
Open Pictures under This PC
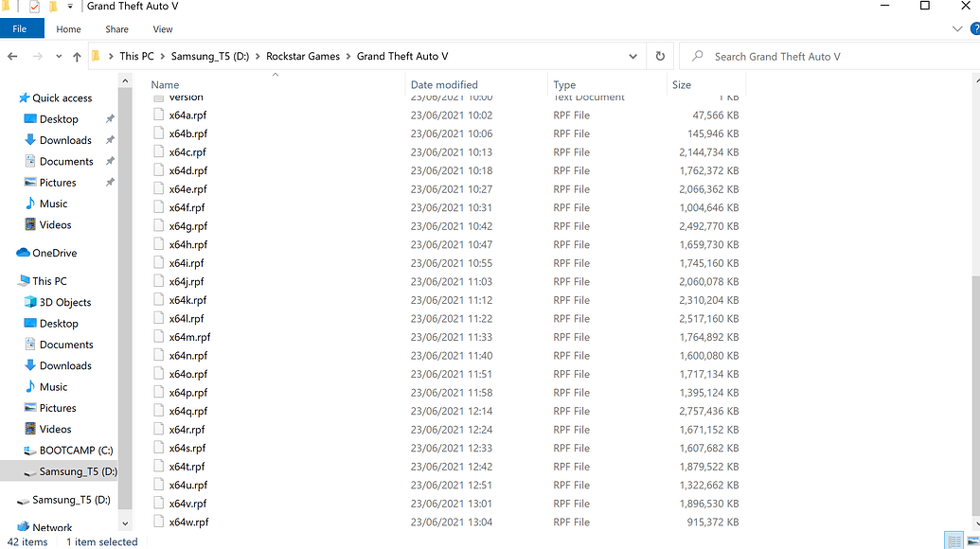[x=58, y=409]
